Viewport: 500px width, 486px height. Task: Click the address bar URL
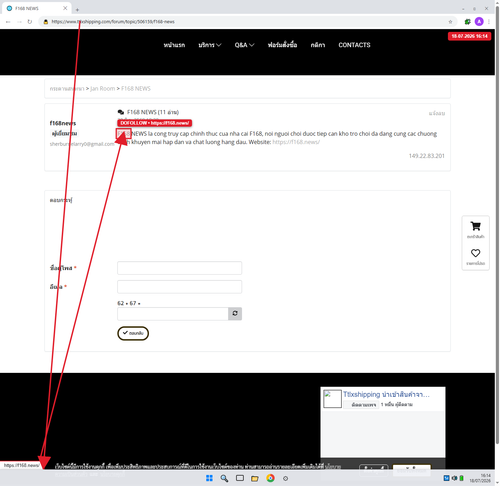coord(113,22)
